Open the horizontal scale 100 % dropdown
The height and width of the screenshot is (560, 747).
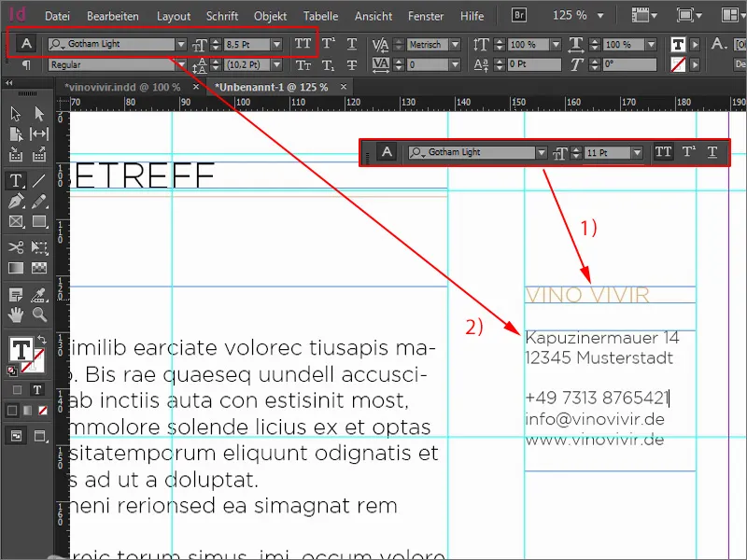(x=651, y=44)
